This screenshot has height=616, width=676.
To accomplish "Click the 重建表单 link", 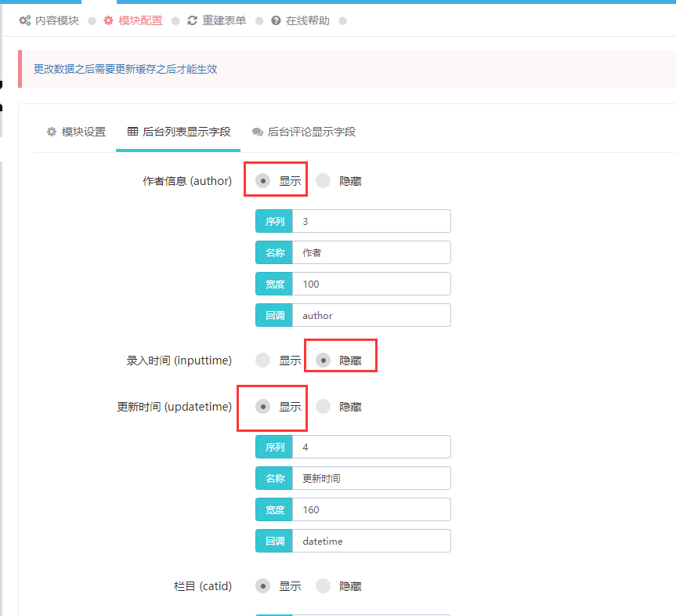I will click(x=223, y=21).
